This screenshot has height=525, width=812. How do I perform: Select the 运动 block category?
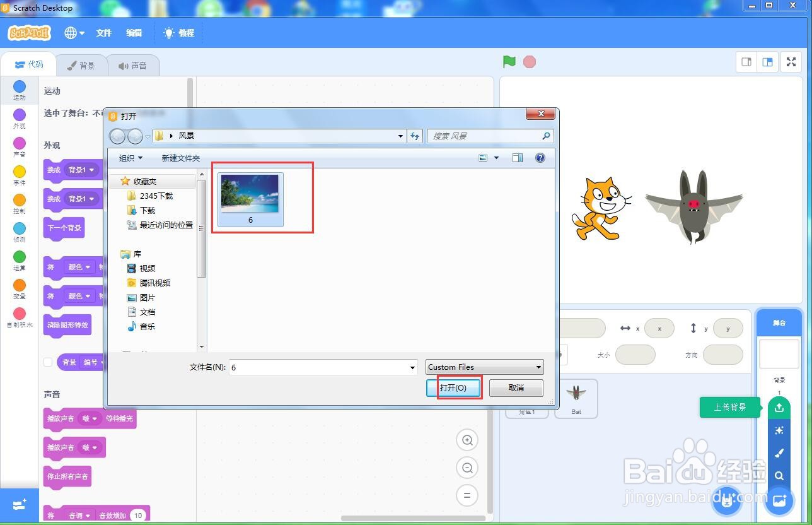(20, 90)
